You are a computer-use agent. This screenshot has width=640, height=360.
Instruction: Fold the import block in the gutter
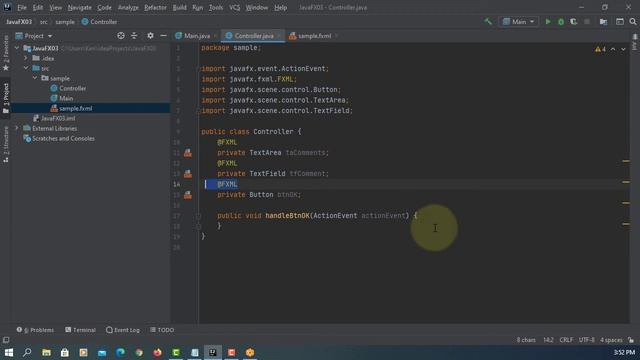(199, 69)
